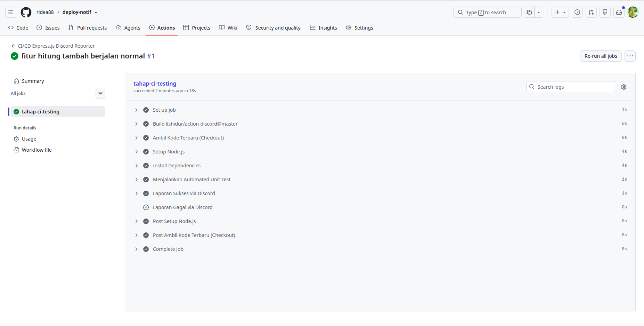Image resolution: width=644 pixels, height=326 pixels.
Task: Open the notifications inbox
Action: (x=619, y=12)
